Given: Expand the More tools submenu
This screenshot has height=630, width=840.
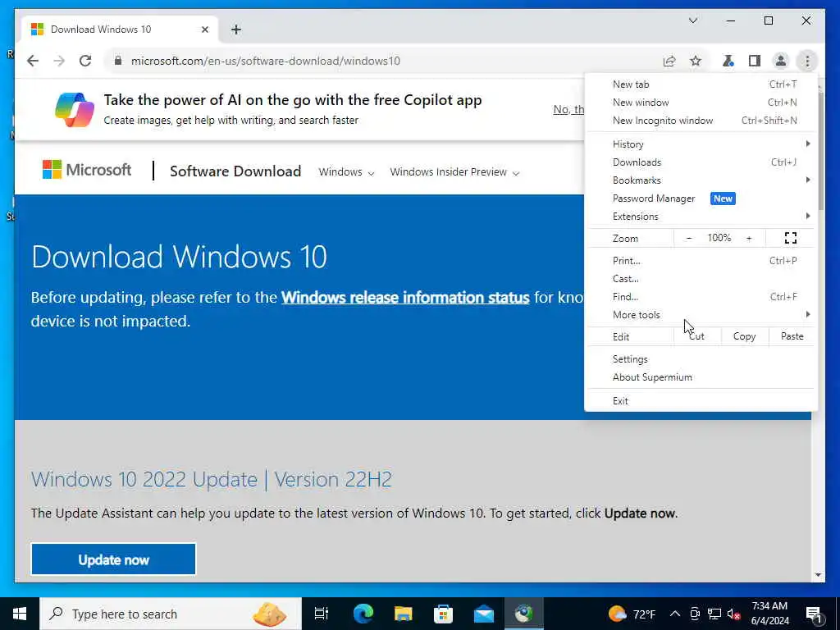Looking at the screenshot, I should pyautogui.click(x=701, y=315).
